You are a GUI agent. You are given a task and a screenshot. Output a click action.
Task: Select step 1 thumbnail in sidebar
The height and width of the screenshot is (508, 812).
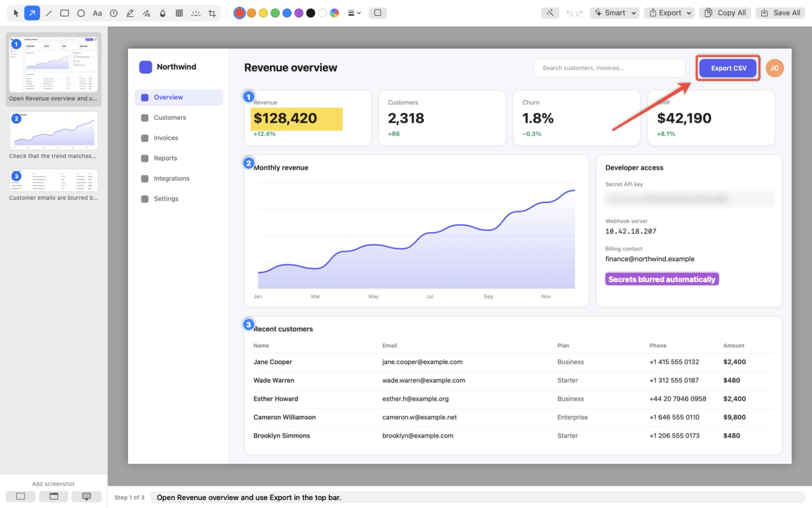54,64
